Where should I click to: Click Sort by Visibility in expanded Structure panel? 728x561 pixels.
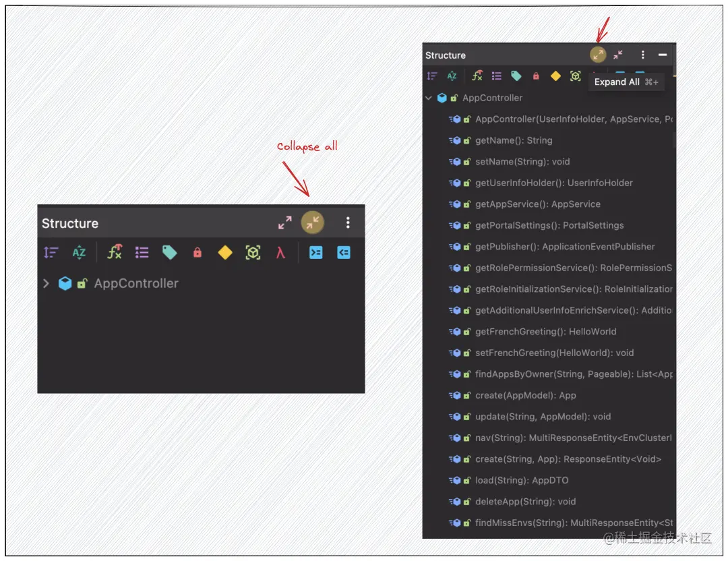432,76
